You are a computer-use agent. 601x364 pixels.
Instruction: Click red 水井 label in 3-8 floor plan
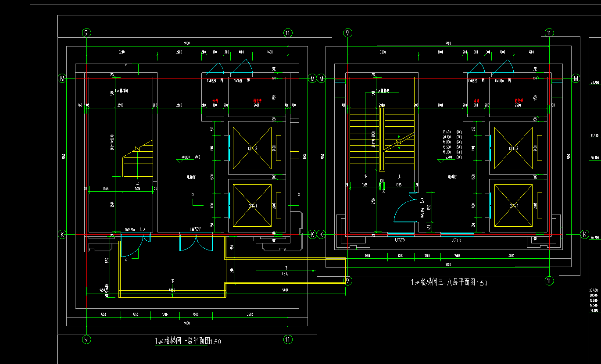coord(476,100)
